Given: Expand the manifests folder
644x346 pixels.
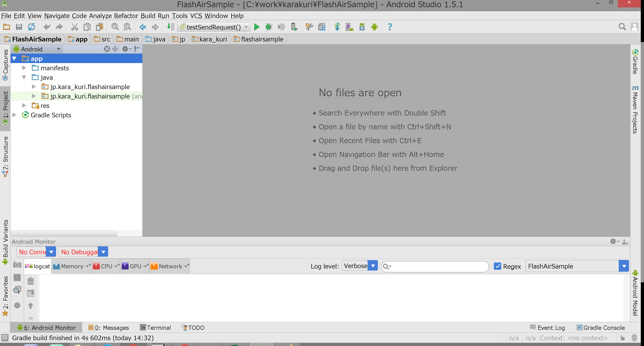Looking at the screenshot, I should coord(24,68).
